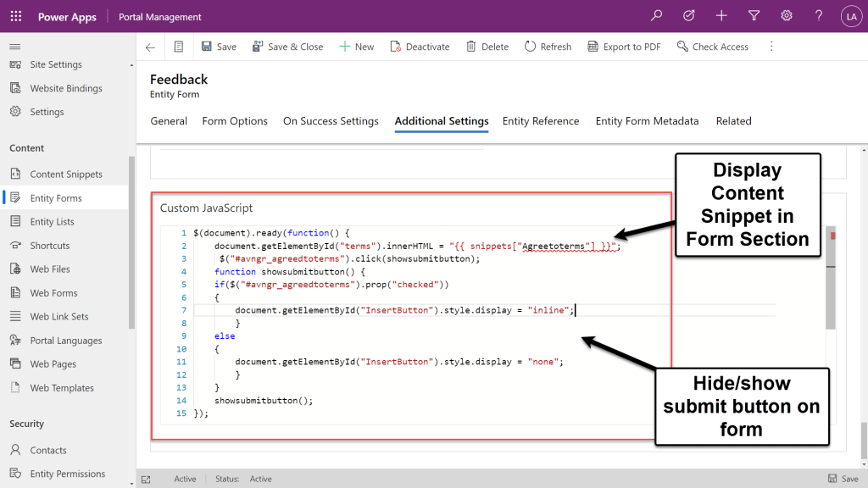Open the Power Apps app launcher waffle

tap(16, 16)
